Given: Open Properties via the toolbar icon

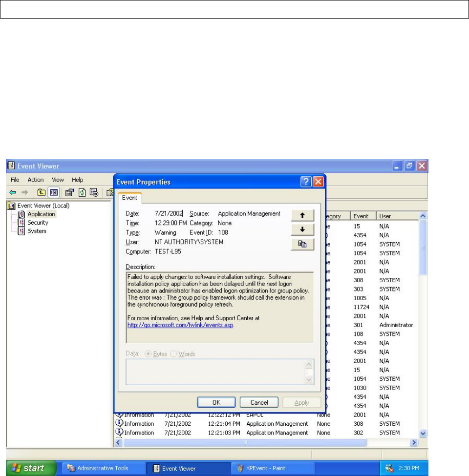Looking at the screenshot, I should click(69, 192).
